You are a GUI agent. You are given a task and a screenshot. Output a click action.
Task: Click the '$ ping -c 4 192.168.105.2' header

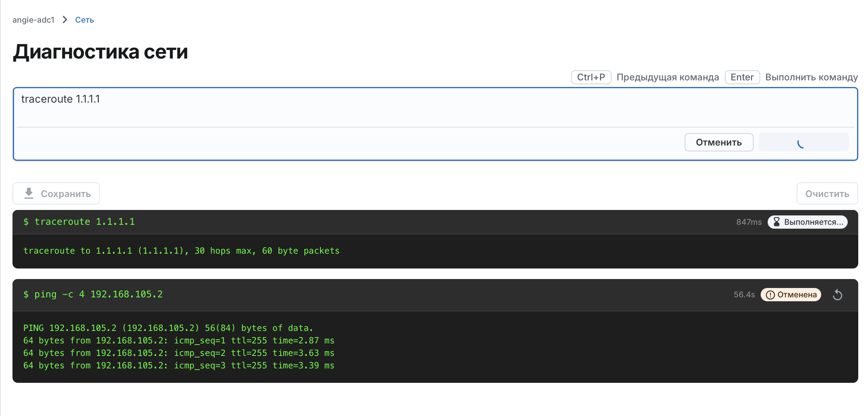(x=93, y=294)
